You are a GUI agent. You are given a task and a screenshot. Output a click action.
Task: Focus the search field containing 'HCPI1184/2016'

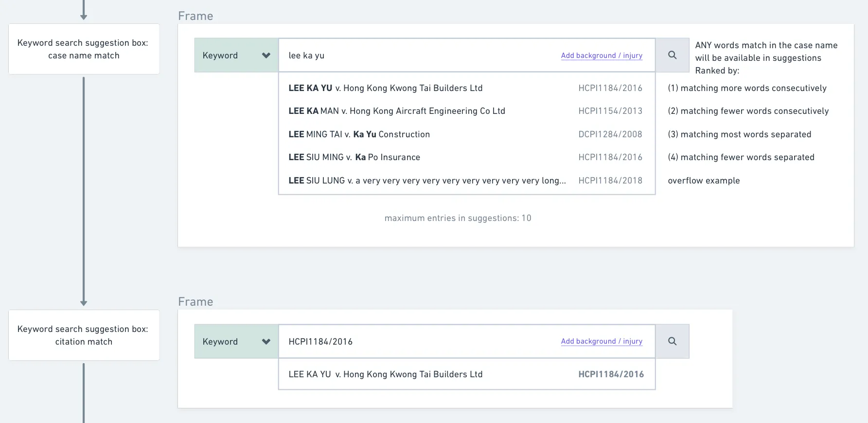pyautogui.click(x=467, y=341)
